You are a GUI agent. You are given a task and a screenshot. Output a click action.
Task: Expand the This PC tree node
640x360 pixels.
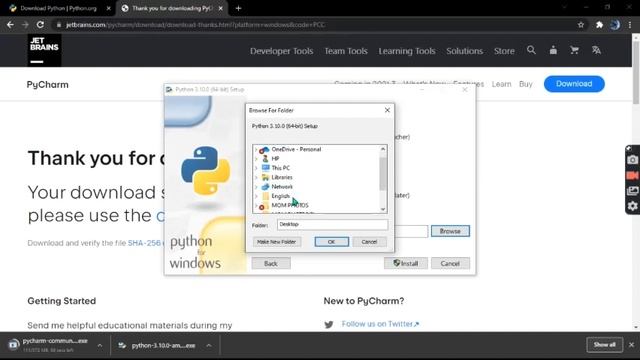[x=256, y=168]
